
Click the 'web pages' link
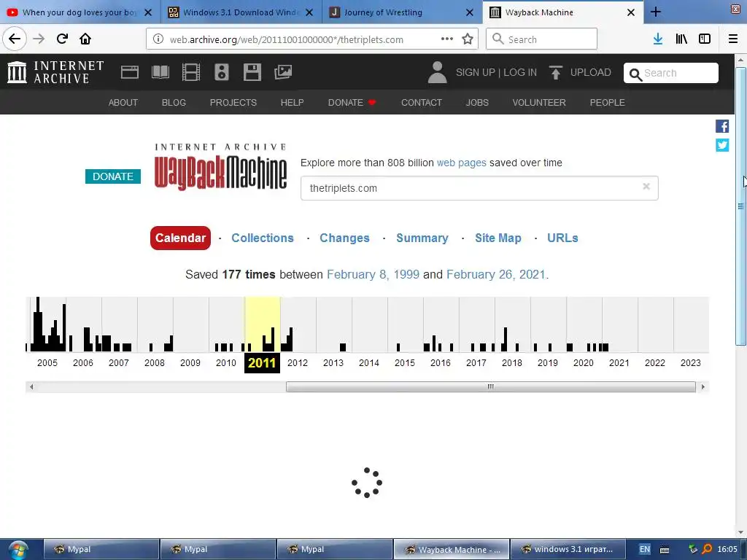point(461,163)
